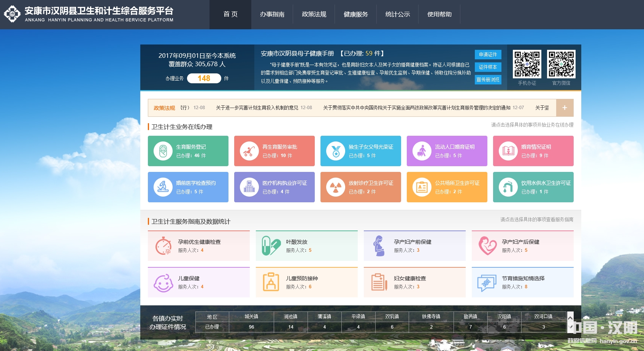Click the 安康市汉阴县母子健康手册 heading
This screenshot has height=351, width=644.
pos(297,54)
